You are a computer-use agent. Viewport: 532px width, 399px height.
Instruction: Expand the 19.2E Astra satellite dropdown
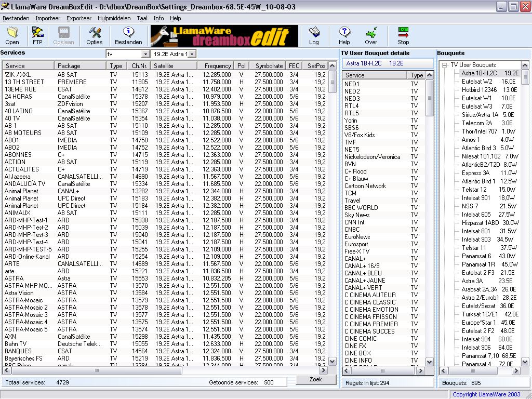192,54
